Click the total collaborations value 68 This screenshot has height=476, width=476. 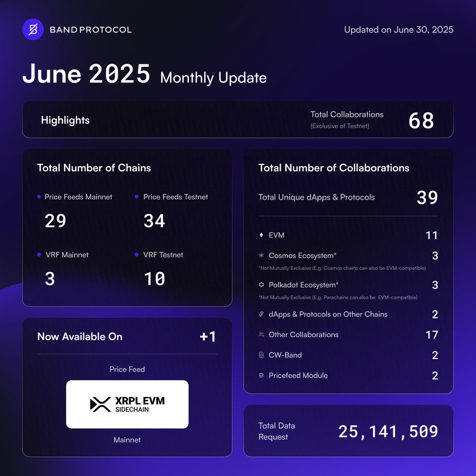[x=421, y=121]
